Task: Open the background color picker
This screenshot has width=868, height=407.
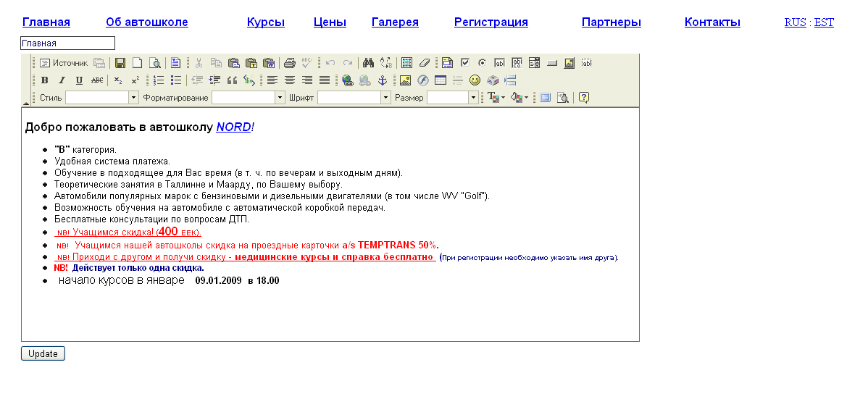Action: pos(519,98)
